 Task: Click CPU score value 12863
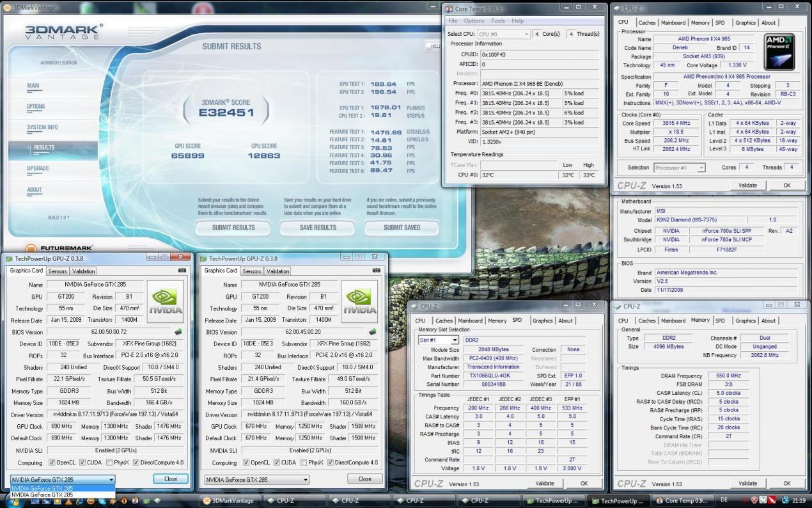click(x=264, y=155)
